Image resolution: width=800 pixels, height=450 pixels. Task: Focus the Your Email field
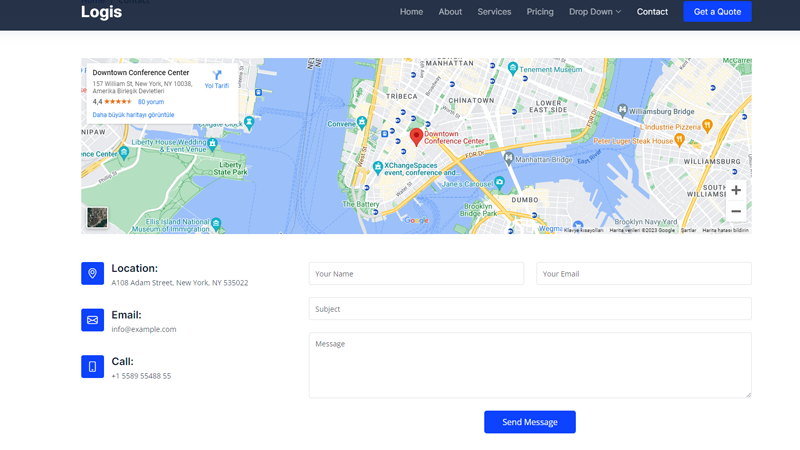644,273
